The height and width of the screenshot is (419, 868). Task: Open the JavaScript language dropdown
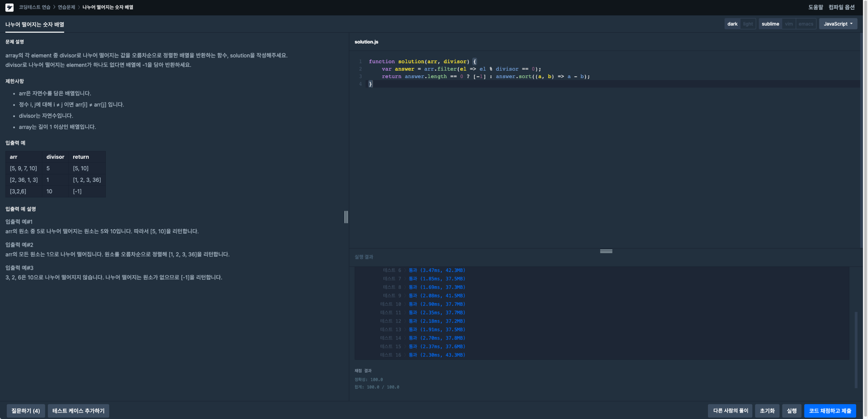[x=838, y=24]
